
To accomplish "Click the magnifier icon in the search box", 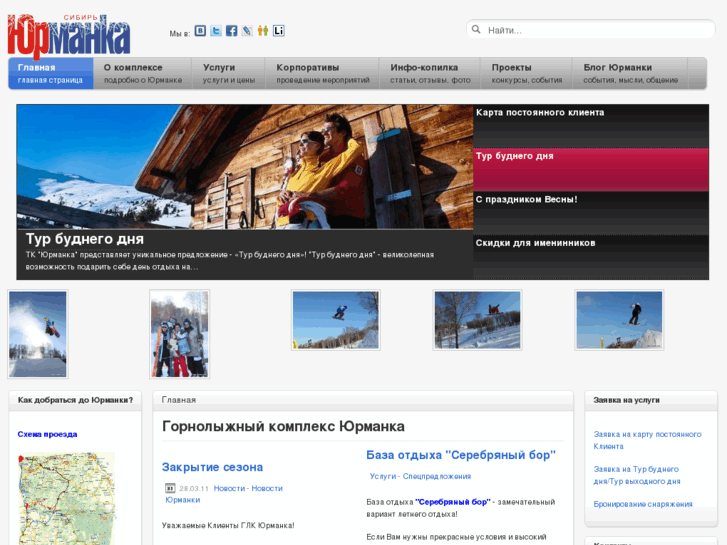I will coord(476,30).
